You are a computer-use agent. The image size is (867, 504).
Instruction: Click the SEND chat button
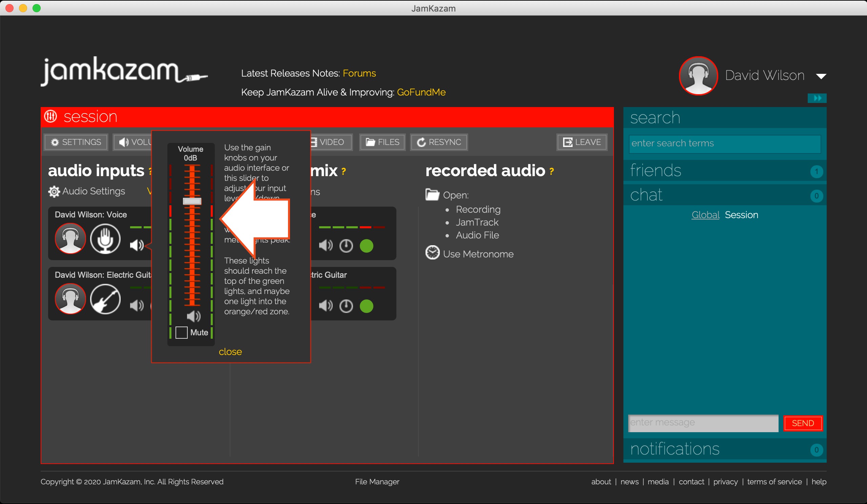point(803,423)
